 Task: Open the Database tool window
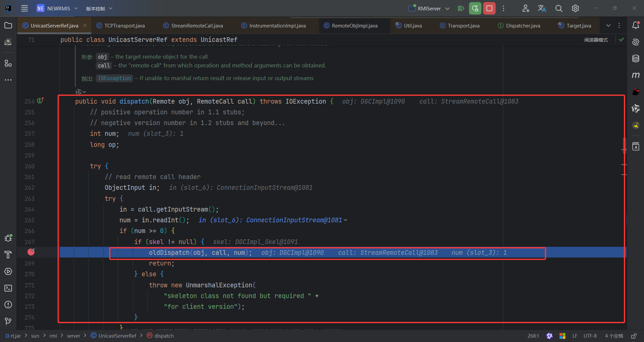[x=636, y=59]
